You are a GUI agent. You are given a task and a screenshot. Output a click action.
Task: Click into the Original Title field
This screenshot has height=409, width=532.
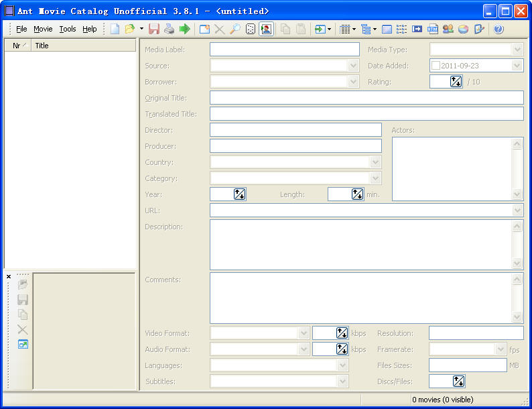[366, 98]
